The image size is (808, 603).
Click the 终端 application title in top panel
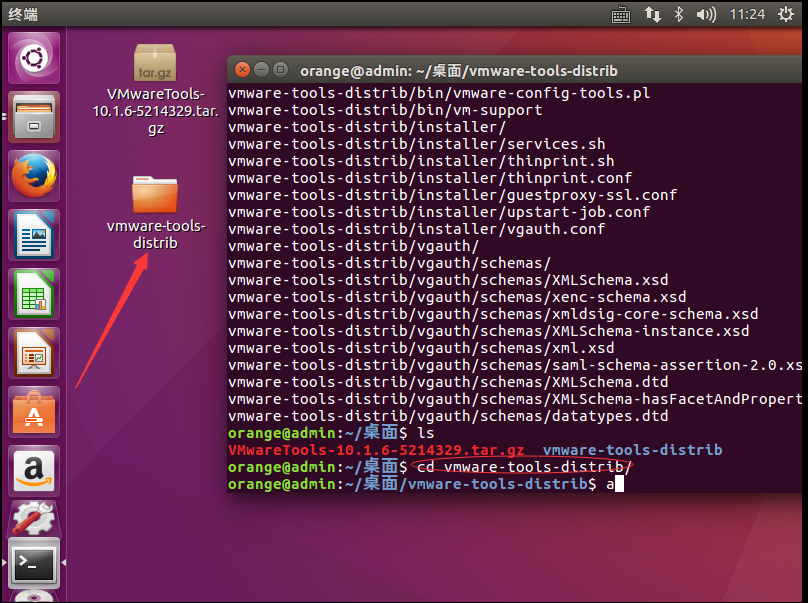23,14
